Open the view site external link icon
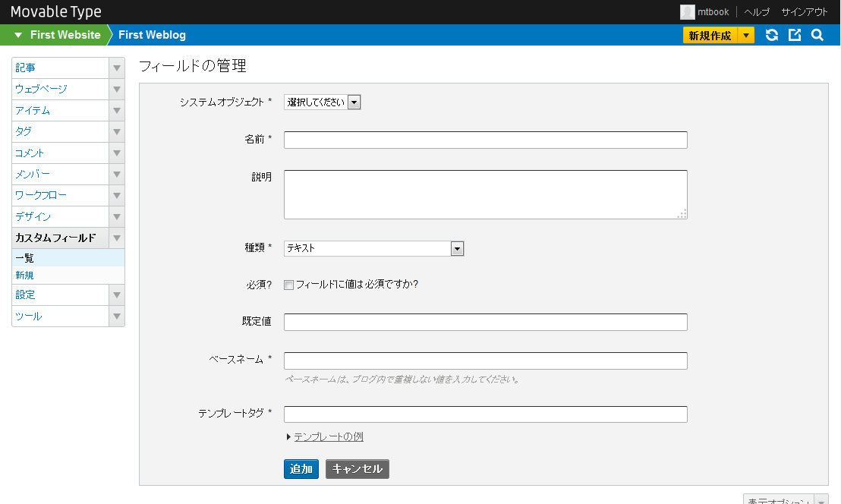 coord(795,35)
